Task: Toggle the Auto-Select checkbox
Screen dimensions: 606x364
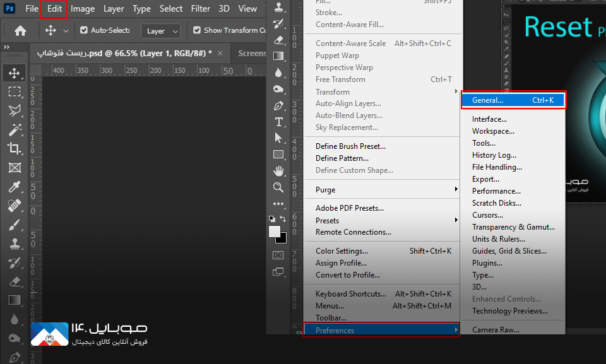Action: click(x=83, y=30)
